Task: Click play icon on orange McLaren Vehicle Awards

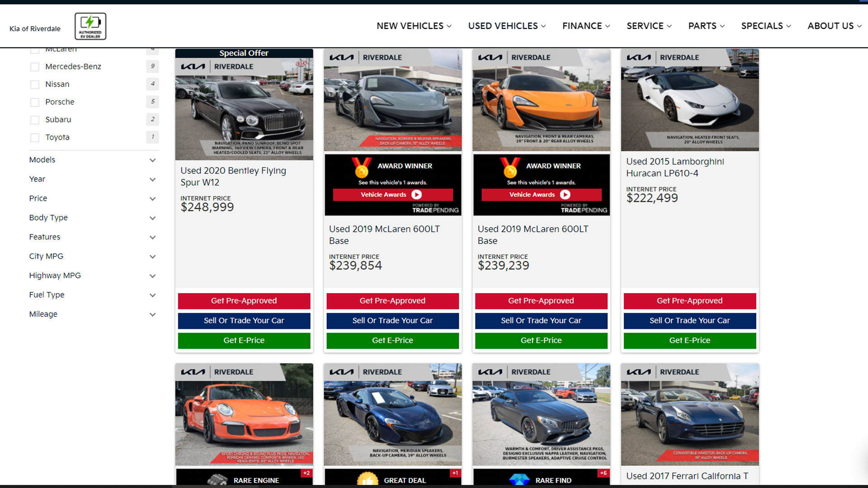Action: [565, 195]
